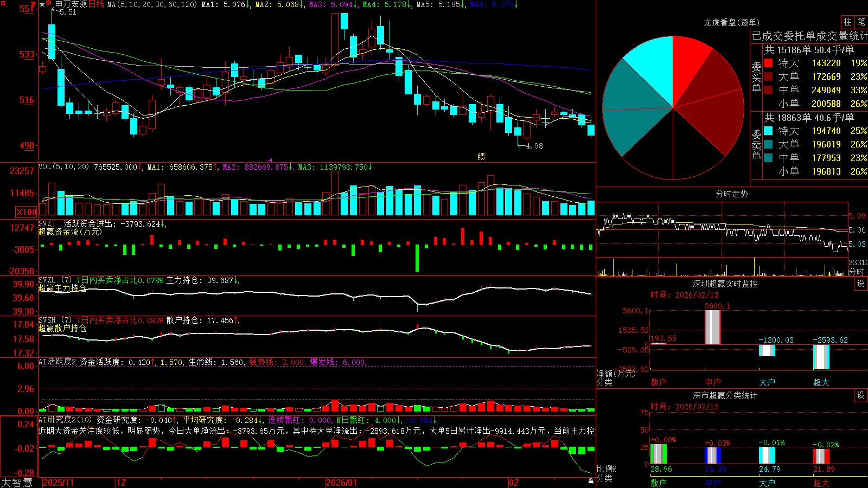Switch to 笔 tick view button
This screenshot has width=868, height=488.
[861, 22]
